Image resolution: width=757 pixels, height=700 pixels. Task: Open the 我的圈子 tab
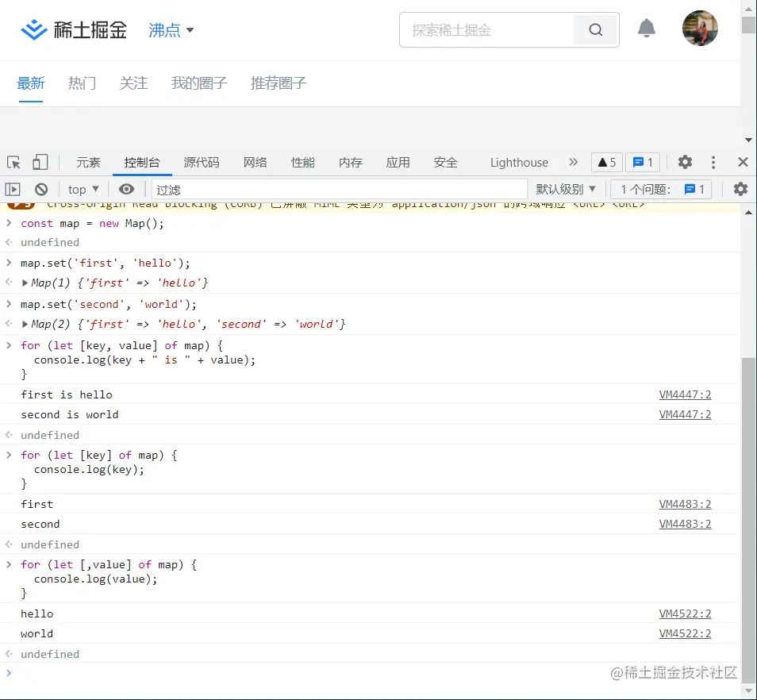pyautogui.click(x=199, y=83)
